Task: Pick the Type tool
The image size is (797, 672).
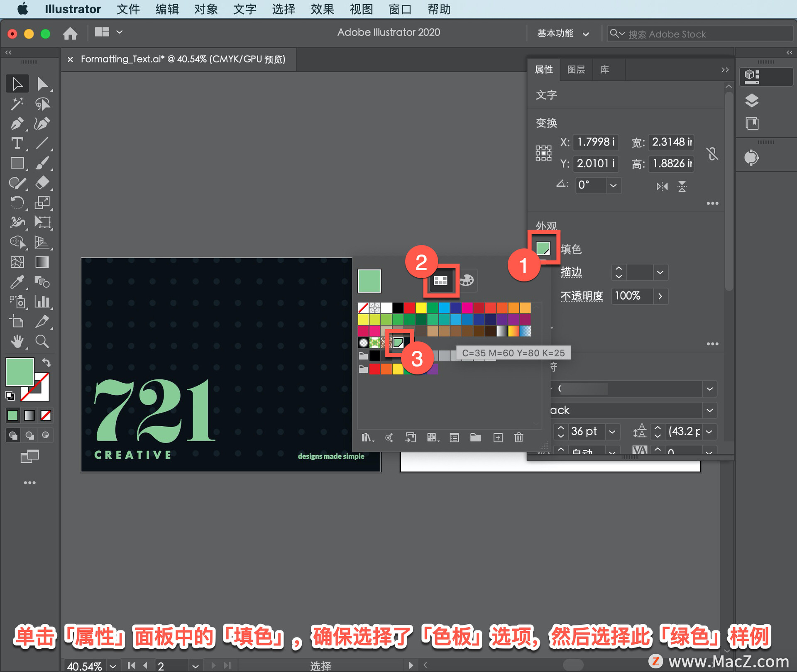Action: (x=17, y=143)
